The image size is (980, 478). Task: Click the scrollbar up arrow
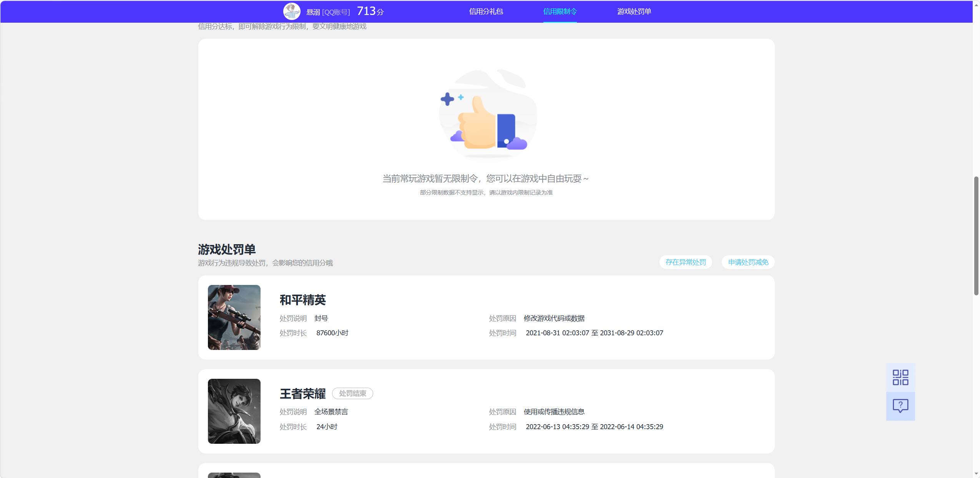tap(976, 5)
